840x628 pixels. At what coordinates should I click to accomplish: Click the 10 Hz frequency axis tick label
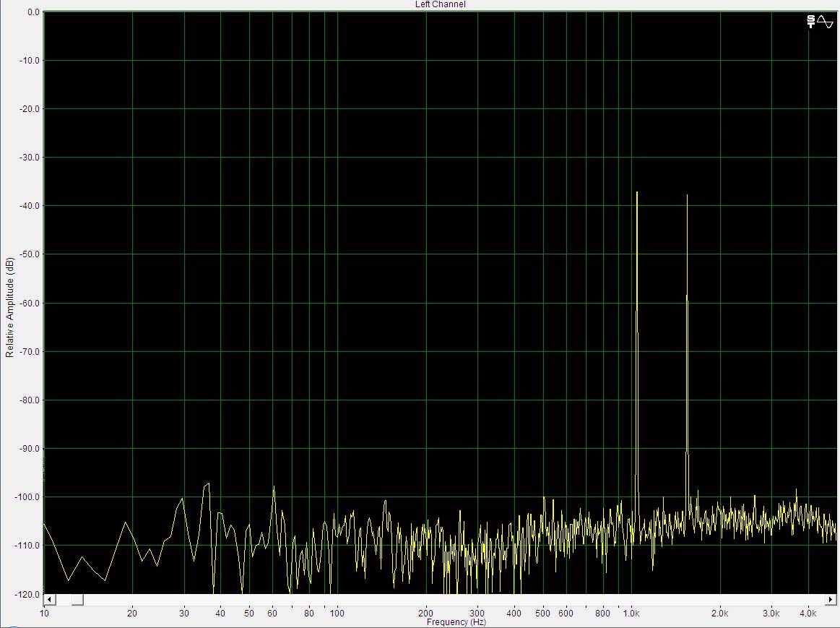44,614
